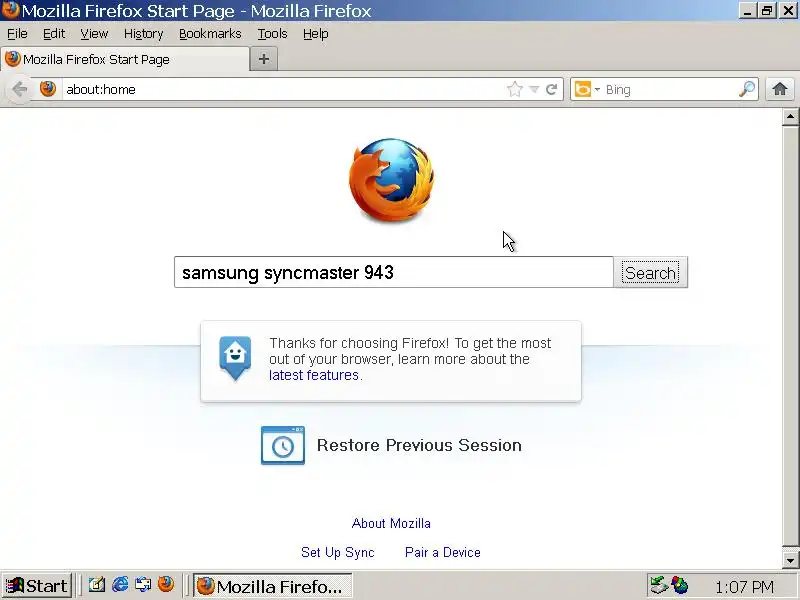
Task: Click the Firefox site identity icon in address bar
Action: tap(48, 89)
